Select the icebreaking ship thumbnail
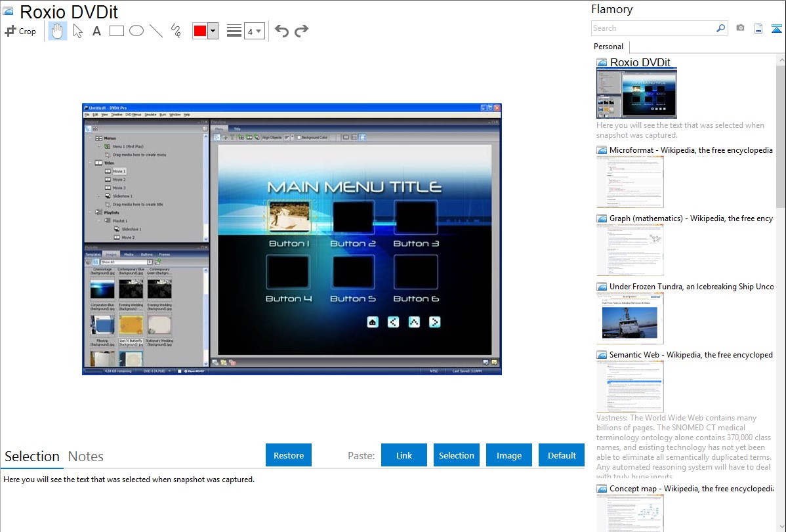786x532 pixels. [630, 318]
